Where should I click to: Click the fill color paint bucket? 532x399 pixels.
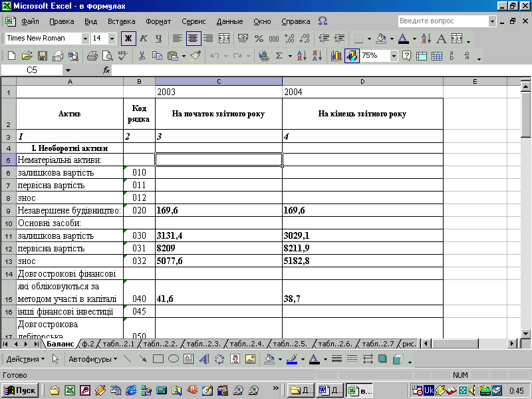pos(381,39)
